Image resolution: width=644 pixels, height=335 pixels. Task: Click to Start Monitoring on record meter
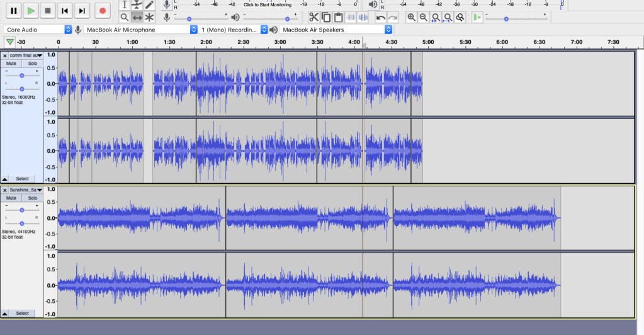point(268,4)
